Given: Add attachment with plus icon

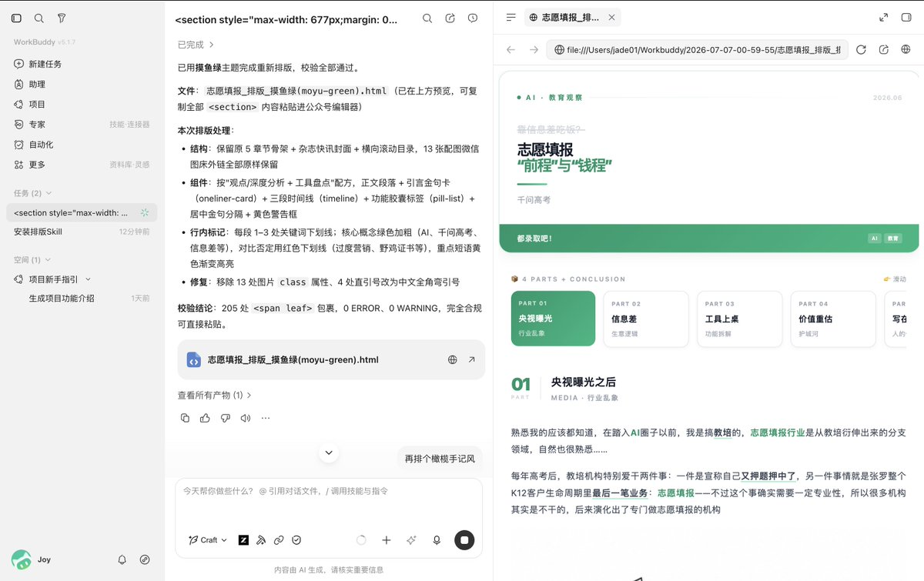Looking at the screenshot, I should tap(387, 540).
